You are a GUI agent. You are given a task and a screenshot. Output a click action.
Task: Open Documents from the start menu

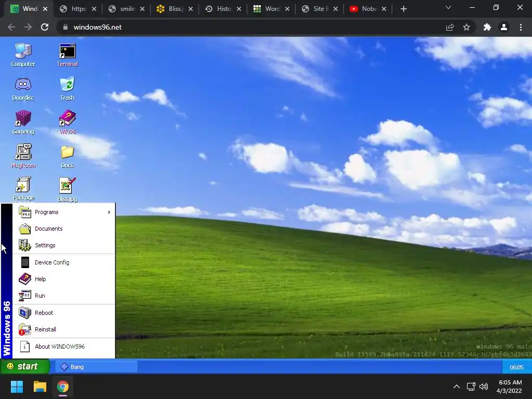pos(64,229)
